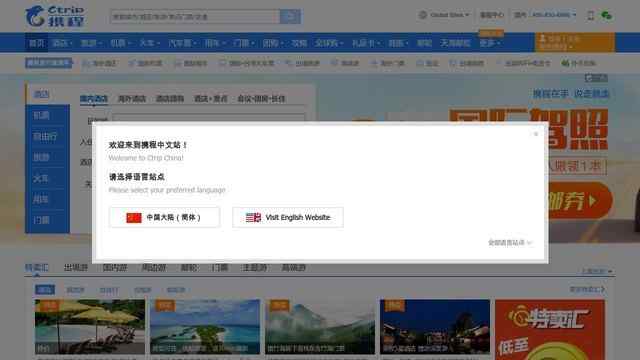Click the search magnifier button

tap(290, 17)
